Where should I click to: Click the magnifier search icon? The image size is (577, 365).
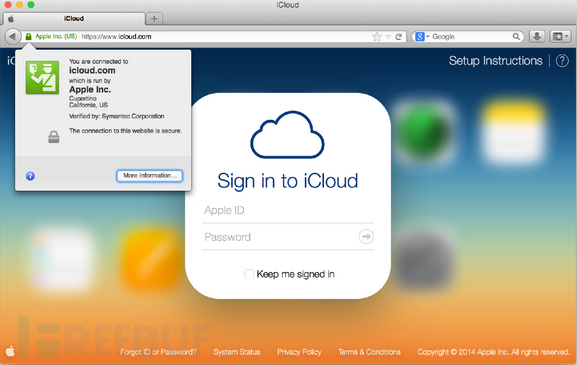pyautogui.click(x=516, y=36)
